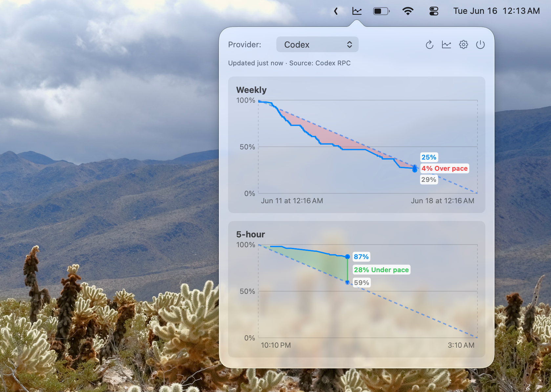Click the date and time Tue Jun 16
This screenshot has height=392, width=551.
(497, 11)
